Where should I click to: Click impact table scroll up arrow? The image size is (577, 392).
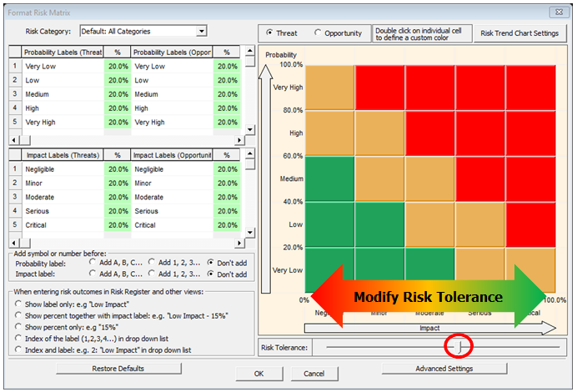[x=250, y=153]
